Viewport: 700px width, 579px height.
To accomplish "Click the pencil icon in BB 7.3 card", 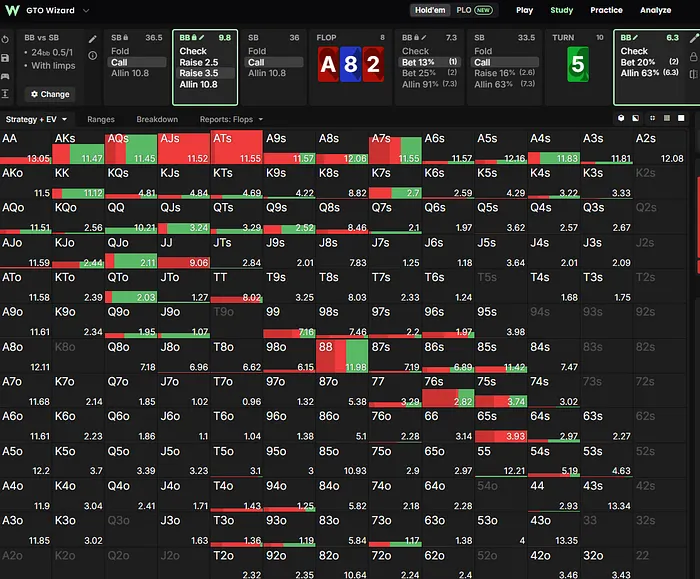I will pos(424,37).
